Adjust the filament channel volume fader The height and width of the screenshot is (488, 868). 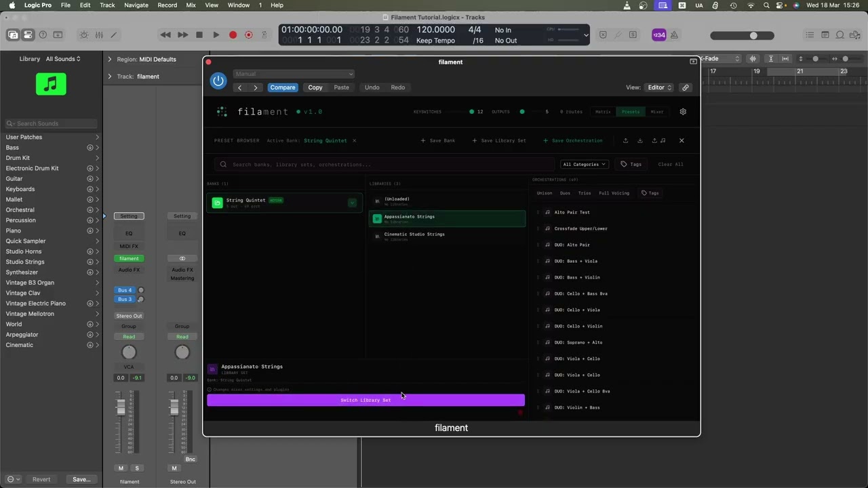pos(121,407)
